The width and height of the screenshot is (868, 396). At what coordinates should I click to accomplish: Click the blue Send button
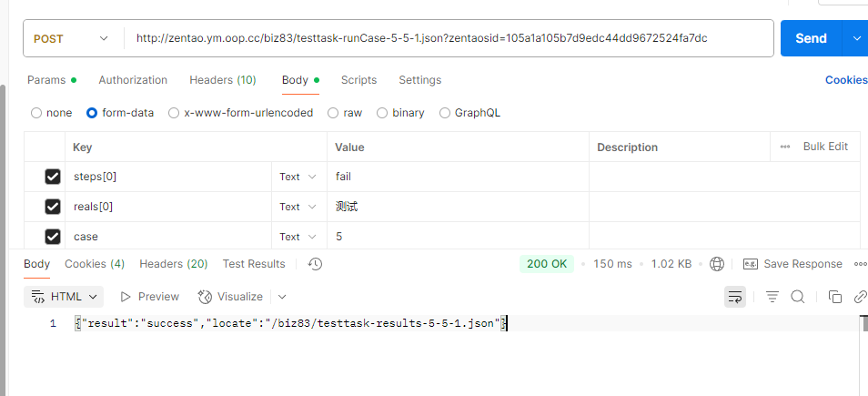coord(811,38)
